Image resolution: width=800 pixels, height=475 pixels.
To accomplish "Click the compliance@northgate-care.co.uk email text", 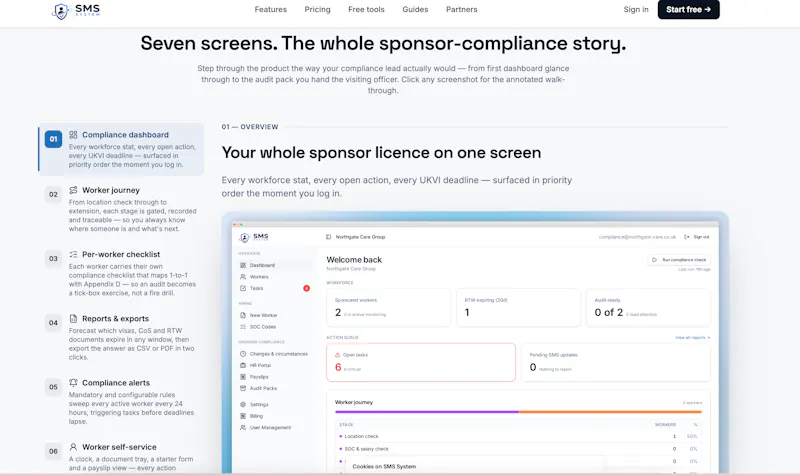I will [637, 237].
